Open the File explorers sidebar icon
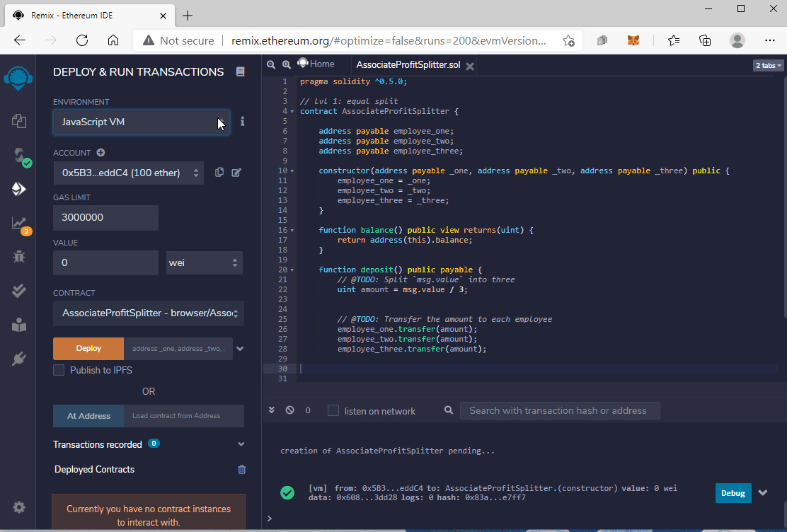The image size is (787, 532). 18,121
